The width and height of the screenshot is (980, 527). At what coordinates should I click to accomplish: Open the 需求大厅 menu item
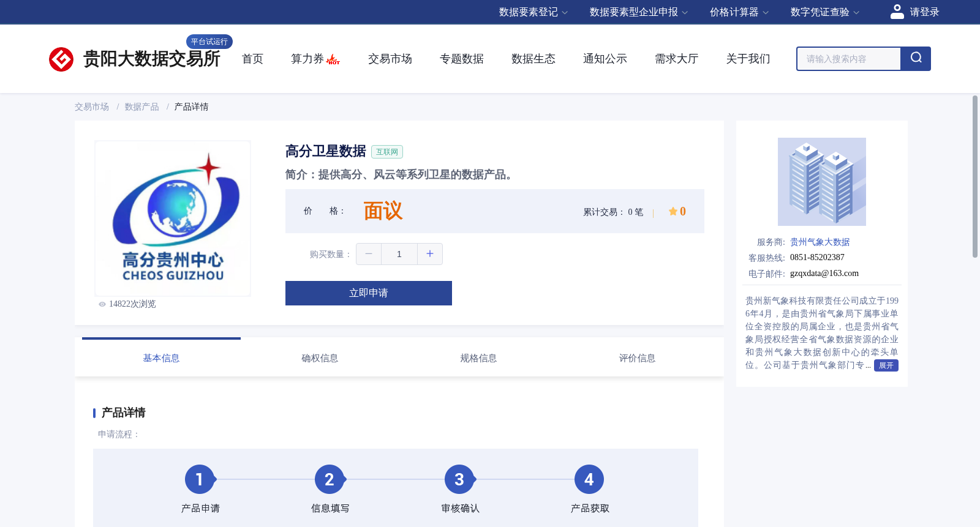pyautogui.click(x=677, y=59)
